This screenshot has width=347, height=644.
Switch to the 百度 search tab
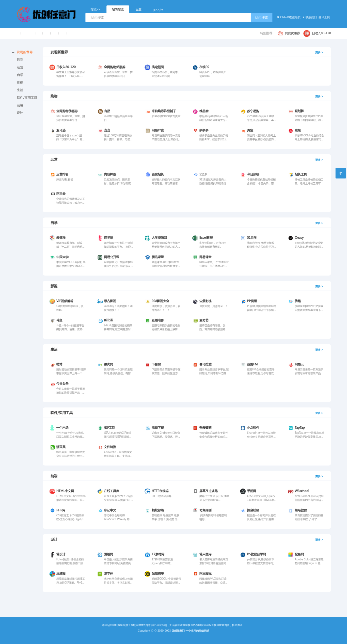(138, 9)
